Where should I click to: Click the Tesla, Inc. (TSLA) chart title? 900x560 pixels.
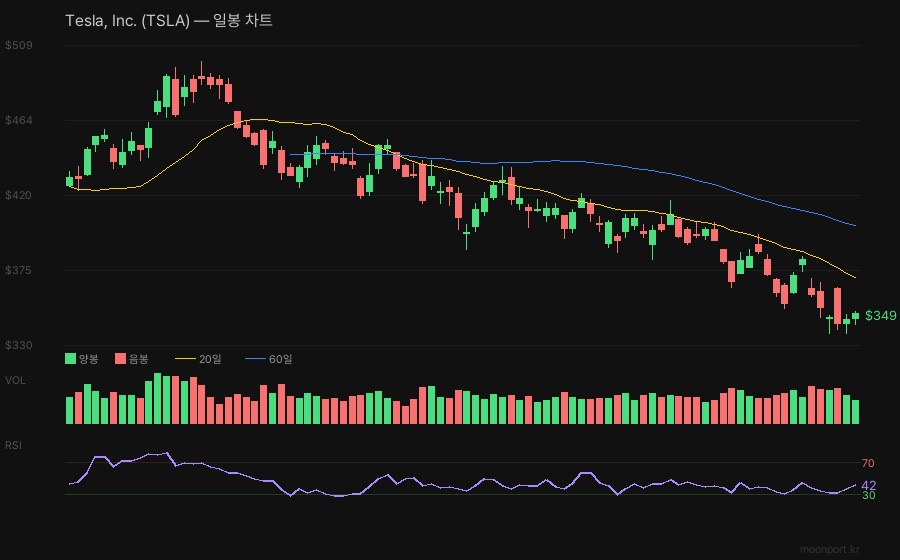tap(168, 21)
